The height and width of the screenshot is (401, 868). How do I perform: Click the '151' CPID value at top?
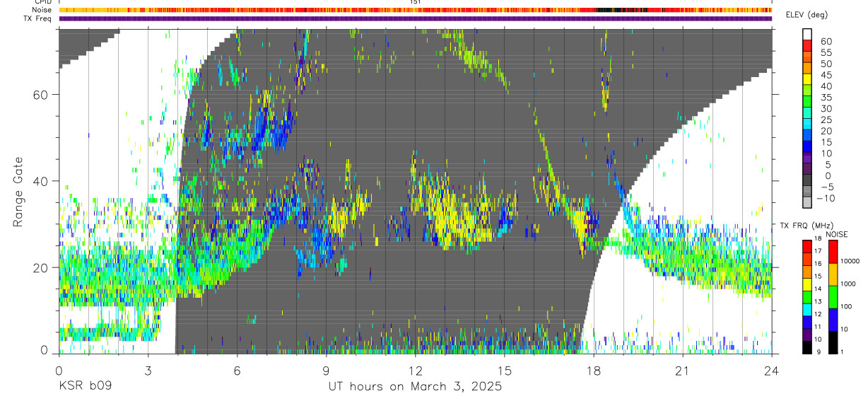point(416,2)
